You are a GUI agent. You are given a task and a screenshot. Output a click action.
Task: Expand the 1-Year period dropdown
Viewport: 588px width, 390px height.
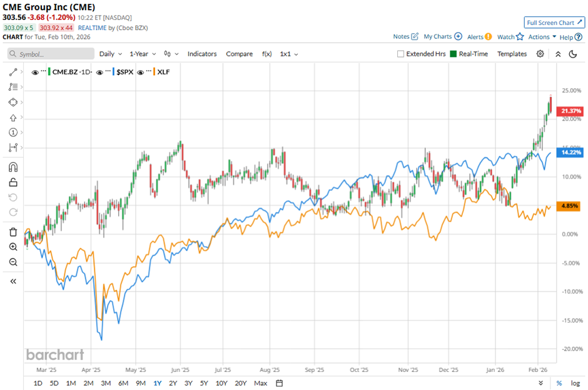pyautogui.click(x=142, y=54)
